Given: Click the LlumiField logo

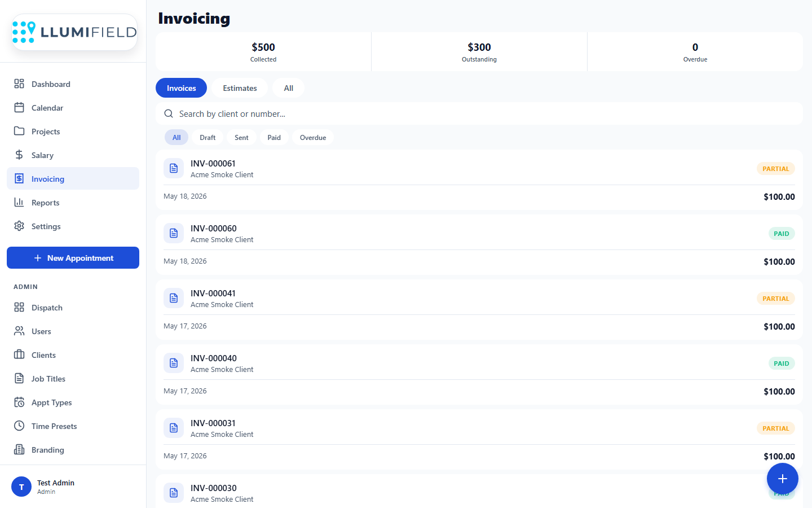Looking at the screenshot, I should [74, 32].
